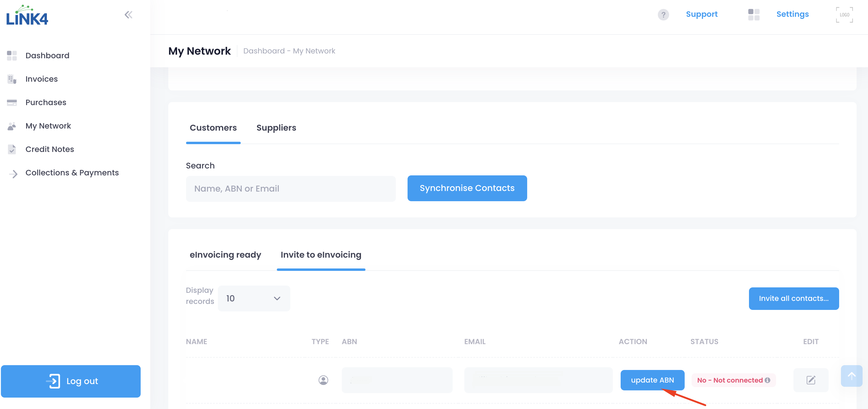The height and width of the screenshot is (409, 868).
Task: Click the Invoices sidebar icon
Action: pyautogui.click(x=12, y=79)
